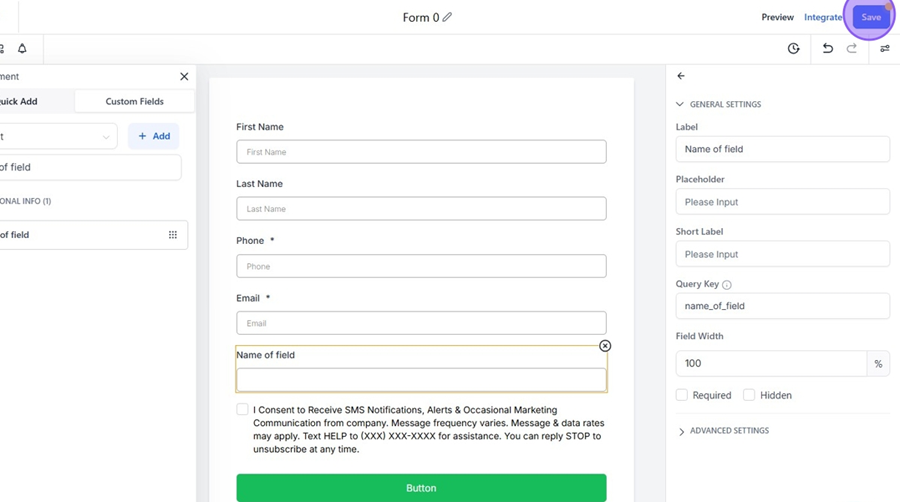Undo the last change
The width and height of the screenshot is (900, 502).
click(x=828, y=49)
